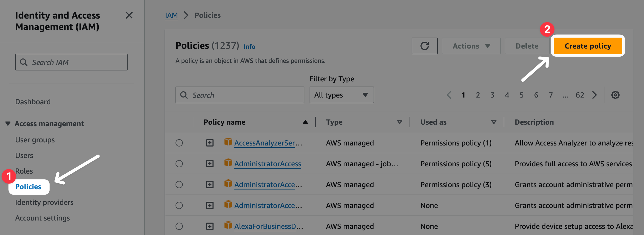Click page 1 in the pagination

point(463,95)
